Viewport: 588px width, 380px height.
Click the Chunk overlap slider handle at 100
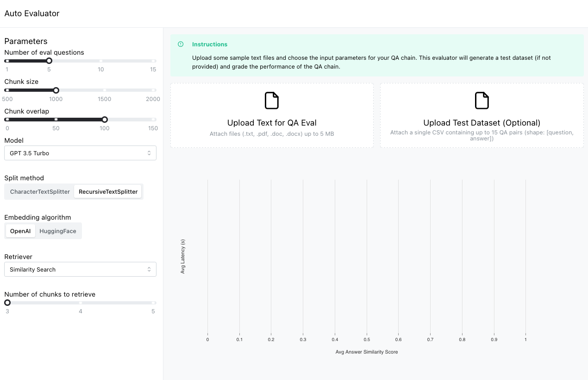[x=105, y=120]
